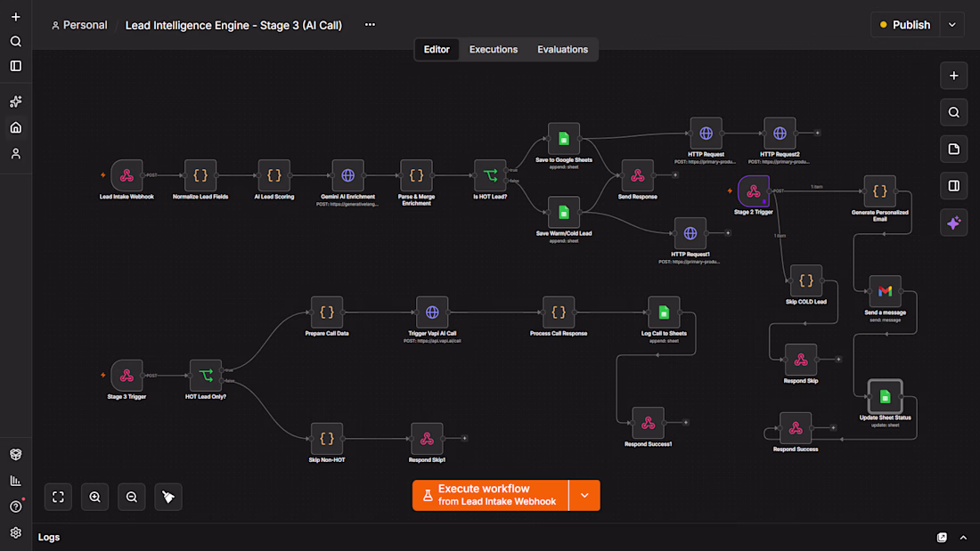
Task: Open the Personal project link
Action: tap(79, 25)
